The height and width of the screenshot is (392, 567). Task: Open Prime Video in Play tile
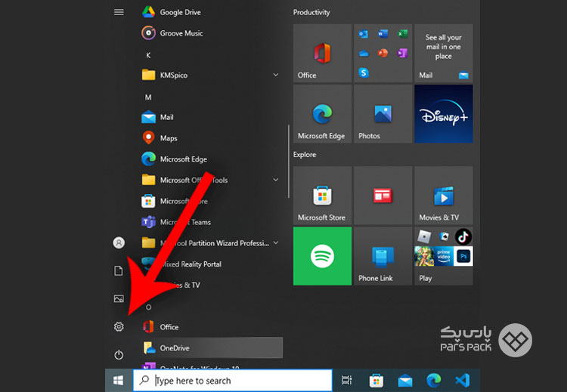tap(444, 256)
